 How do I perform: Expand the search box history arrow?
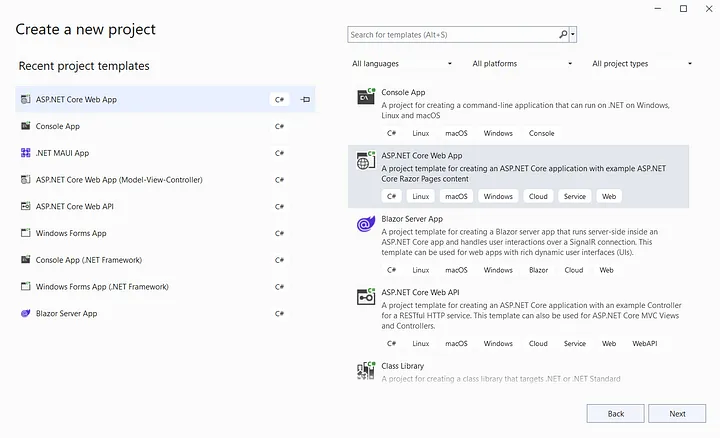click(x=573, y=35)
